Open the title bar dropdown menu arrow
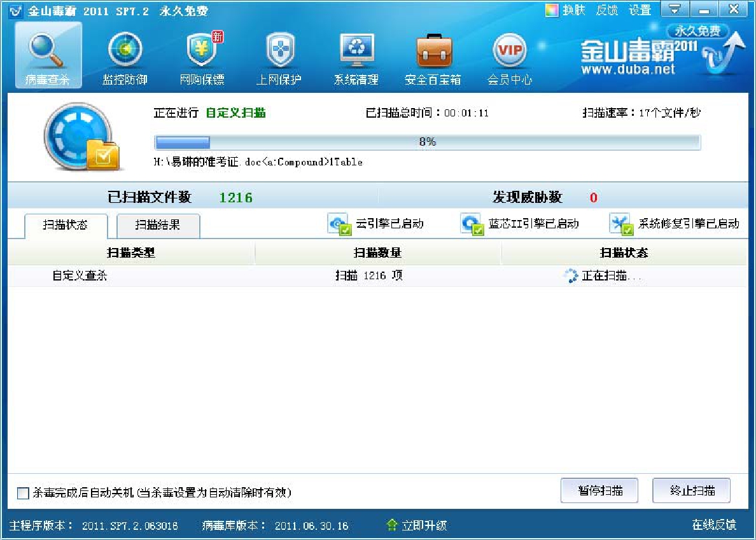 pos(675,9)
